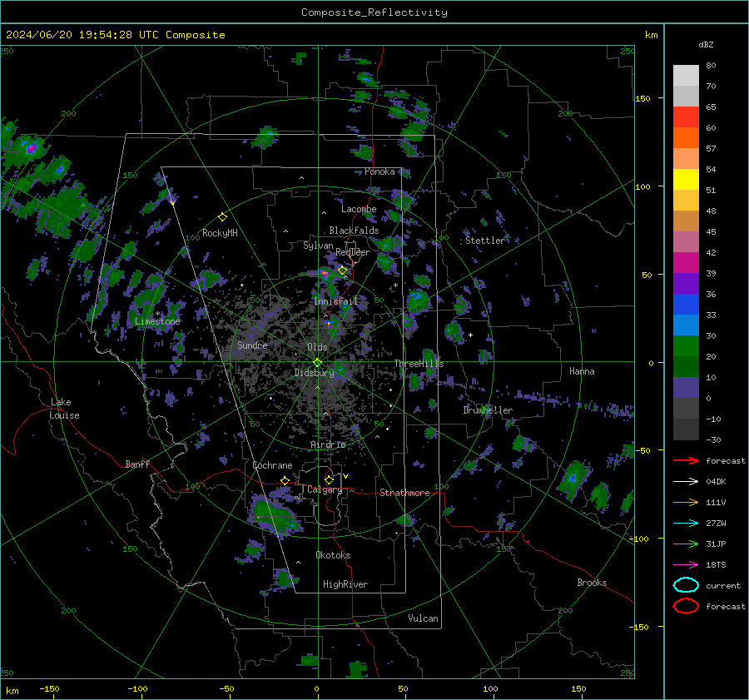Click the HighRiver town label
Screen dimensions: 749x700
coord(345,584)
